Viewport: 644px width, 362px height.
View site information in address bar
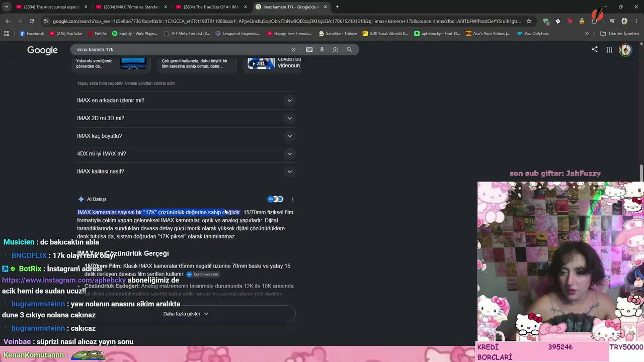pos(46,21)
